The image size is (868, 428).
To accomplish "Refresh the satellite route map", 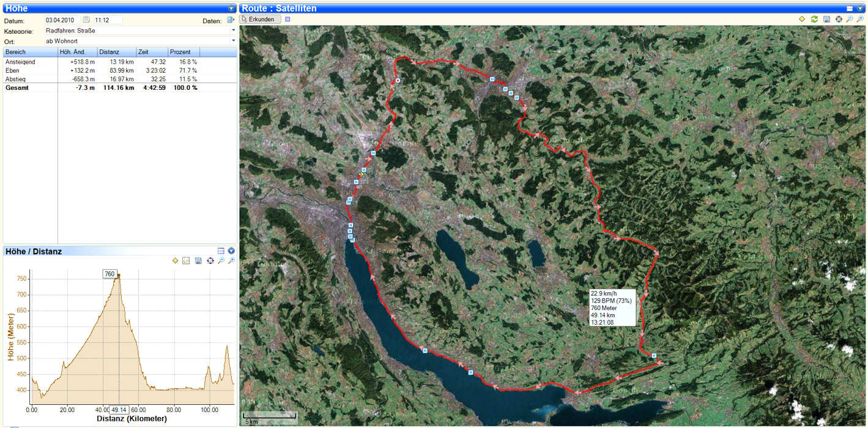I will tap(814, 19).
